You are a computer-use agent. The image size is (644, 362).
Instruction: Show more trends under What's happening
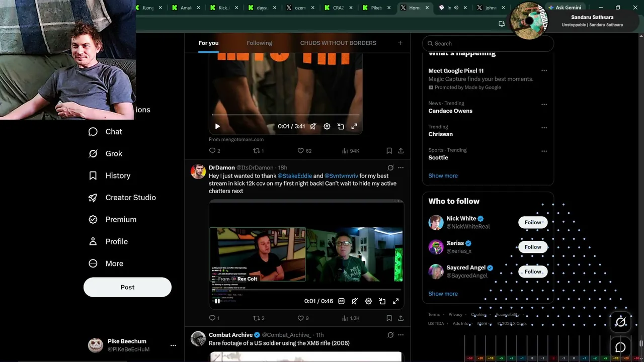point(443,176)
